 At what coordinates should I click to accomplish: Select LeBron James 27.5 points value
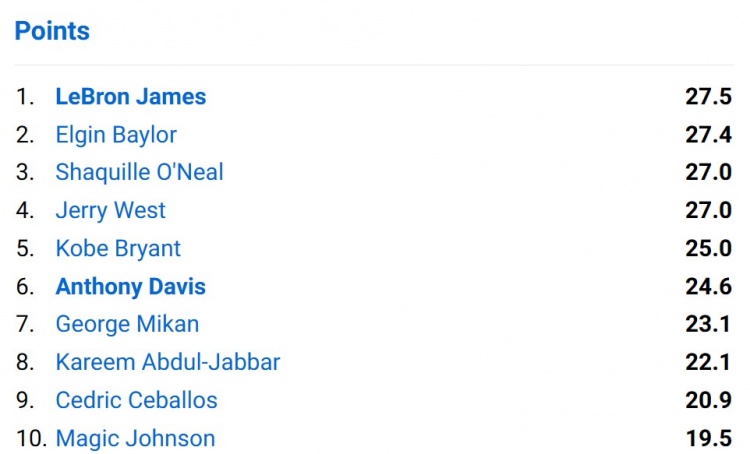click(708, 97)
